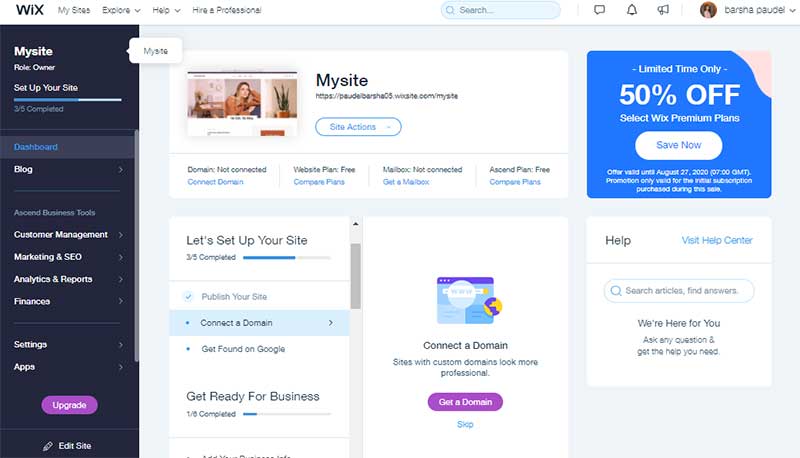Viewport: 800px width, 458px height.
Task: Select the Connect a Domain step
Action: tap(259, 323)
